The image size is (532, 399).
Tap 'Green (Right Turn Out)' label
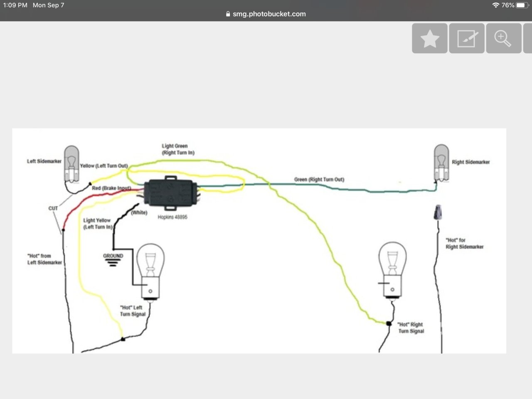(x=319, y=180)
